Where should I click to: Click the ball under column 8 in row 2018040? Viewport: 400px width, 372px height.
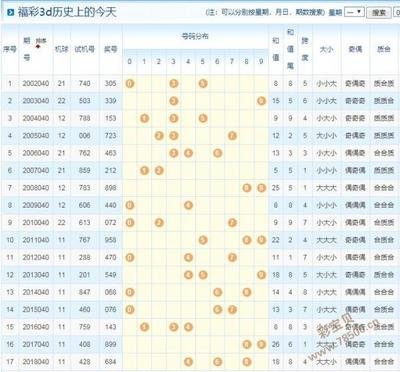coord(247,361)
